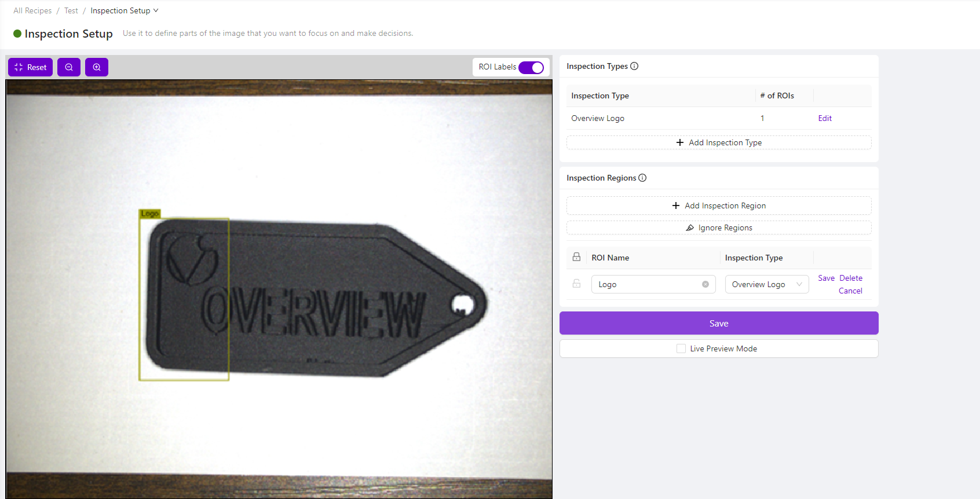Enable the Live Preview Mode checkbox
Viewport: 980px width, 499px height.
(681, 348)
